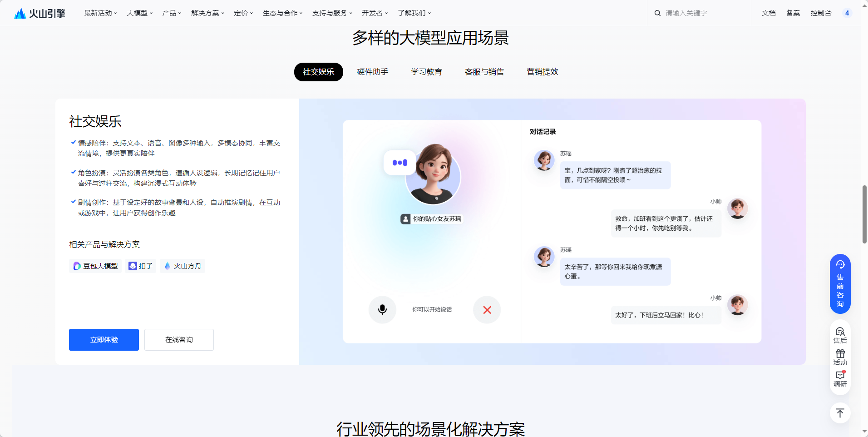Expand the 产品 dropdown menu
868x437 pixels.
(172, 13)
